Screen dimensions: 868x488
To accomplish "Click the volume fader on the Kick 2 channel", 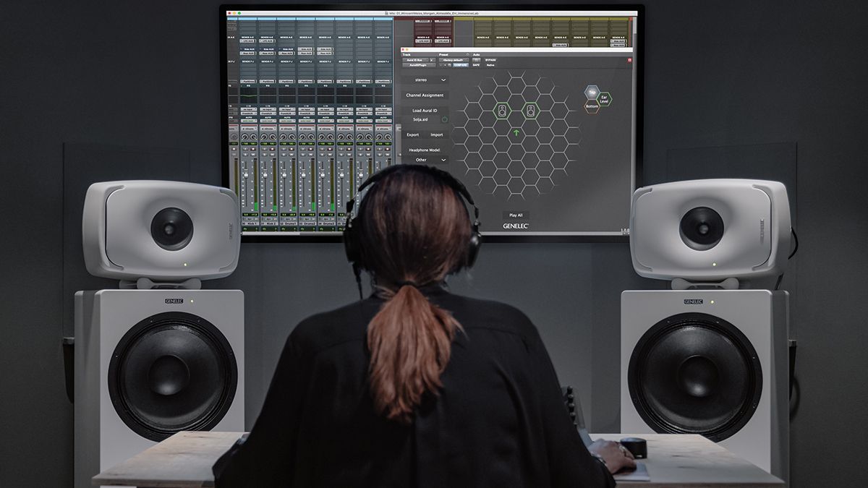I will click(x=265, y=174).
